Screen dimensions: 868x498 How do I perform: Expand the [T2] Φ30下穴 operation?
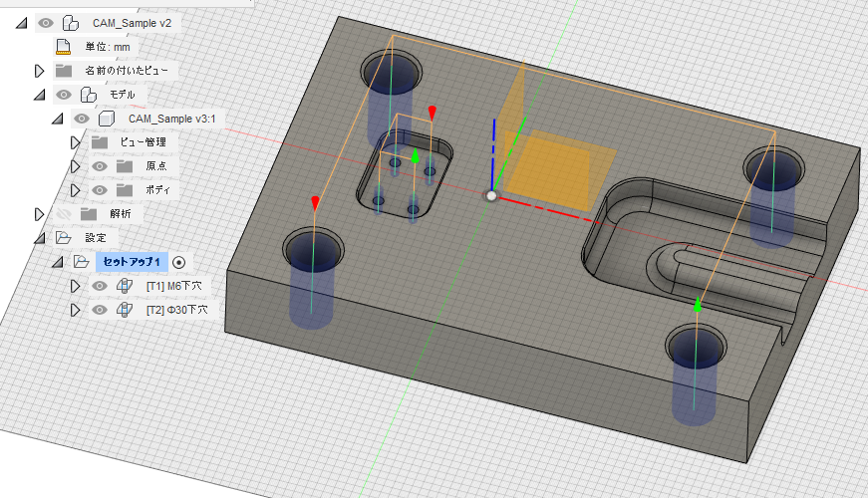pyautogui.click(x=76, y=310)
